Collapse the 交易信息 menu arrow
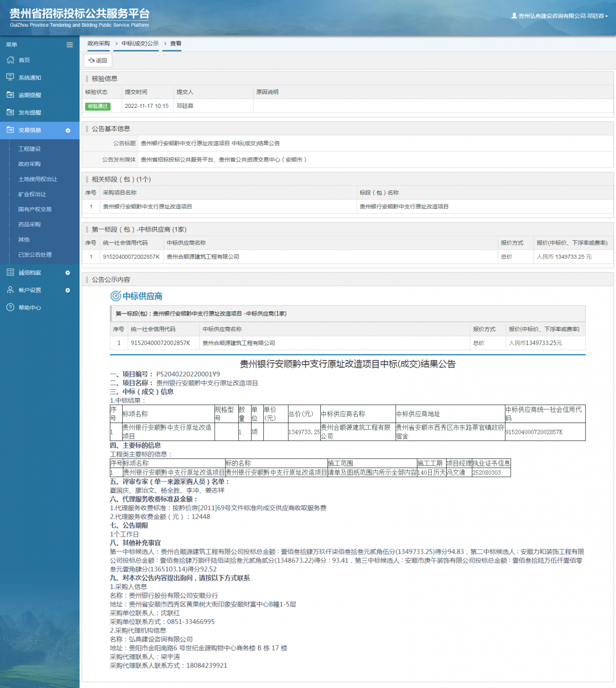This screenshot has width=616, height=688. [68, 130]
